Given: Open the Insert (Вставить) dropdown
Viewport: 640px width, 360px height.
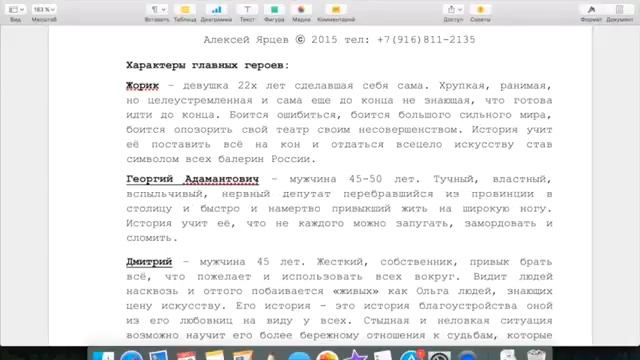Looking at the screenshot, I should [157, 9].
